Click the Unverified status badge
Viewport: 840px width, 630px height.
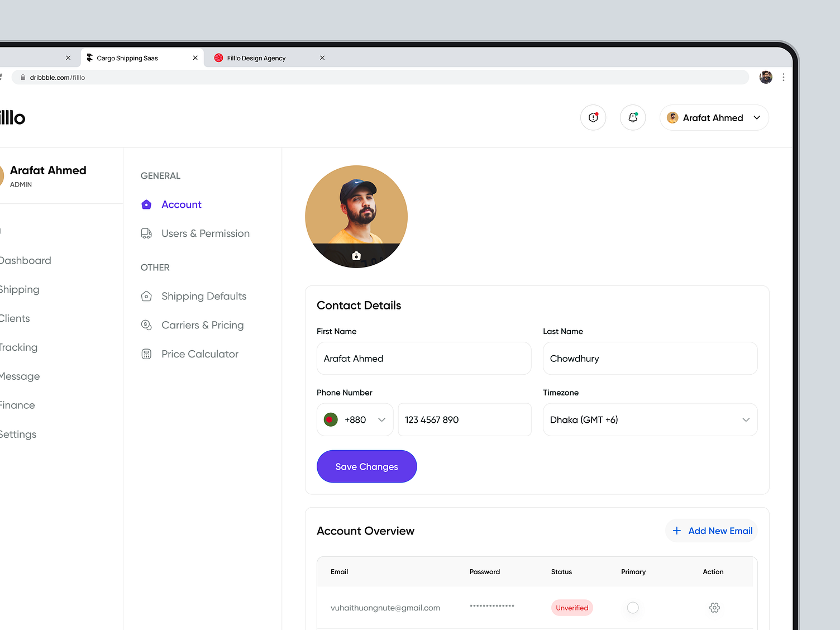(572, 608)
